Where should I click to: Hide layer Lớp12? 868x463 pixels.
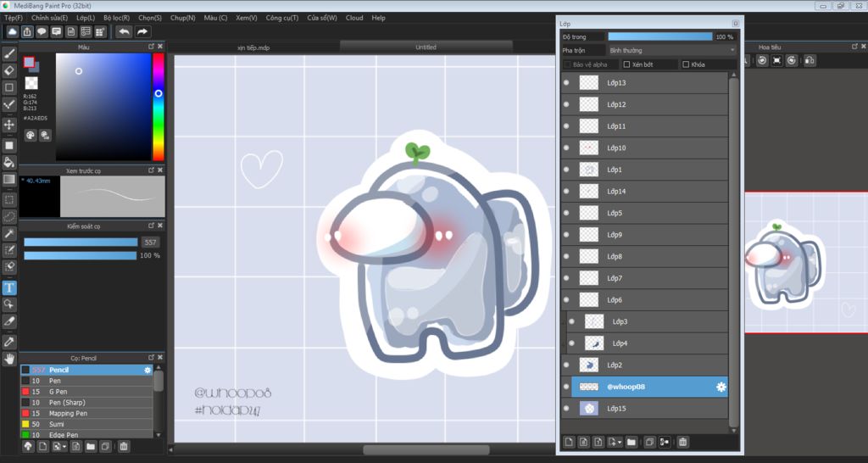(x=566, y=104)
